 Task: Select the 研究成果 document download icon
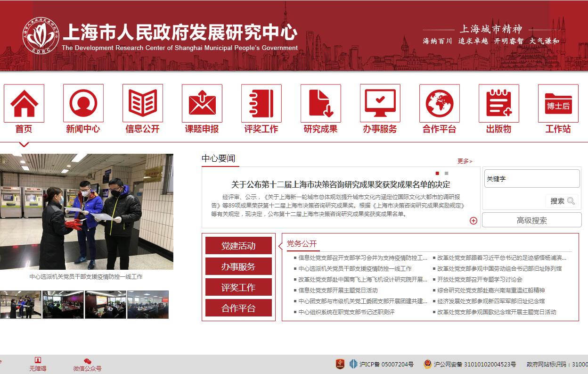tap(321, 103)
